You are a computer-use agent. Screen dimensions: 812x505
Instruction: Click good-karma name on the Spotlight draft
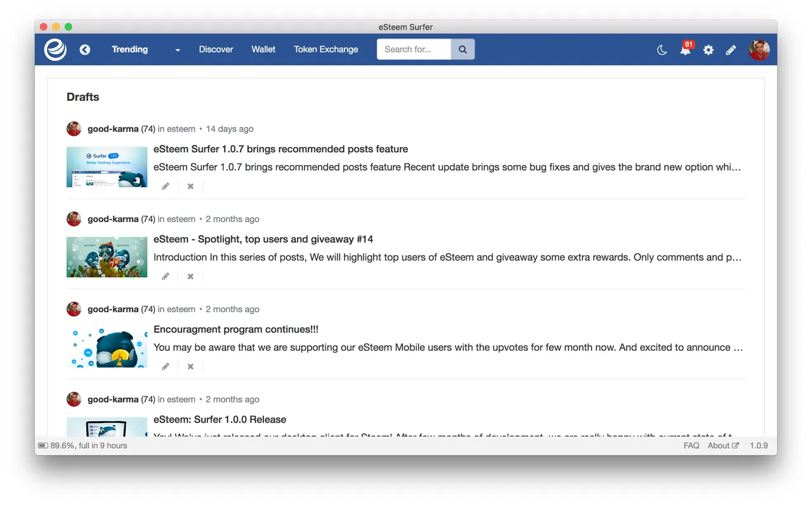coord(113,219)
